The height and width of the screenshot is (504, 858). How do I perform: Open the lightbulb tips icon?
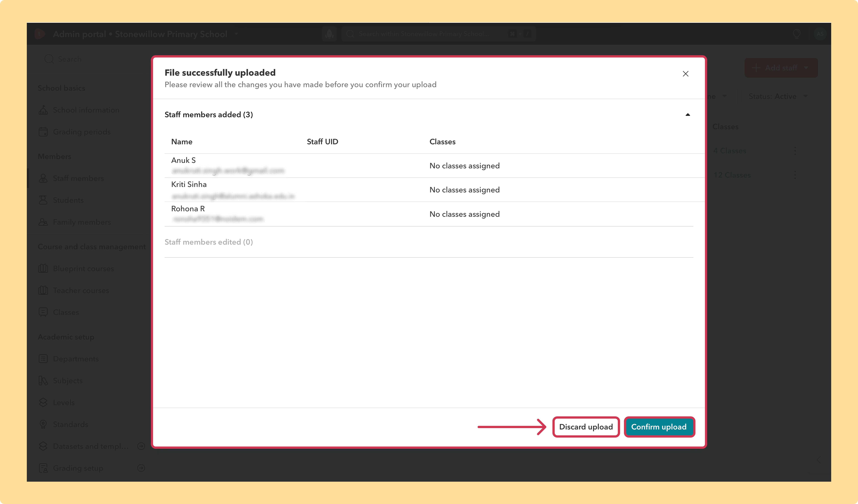(797, 34)
